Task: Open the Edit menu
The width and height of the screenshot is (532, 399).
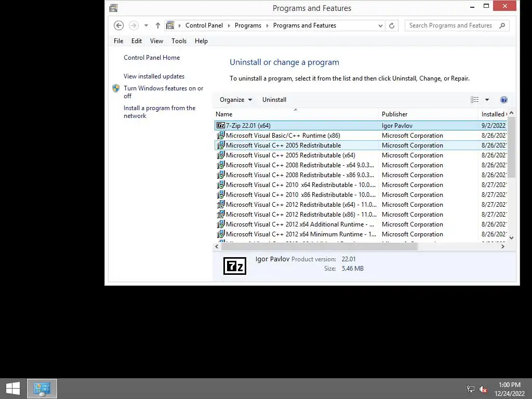Action: pos(137,41)
